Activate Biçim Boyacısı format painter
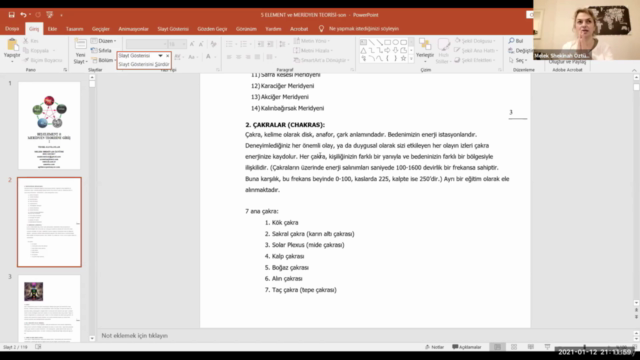This screenshot has width=640, height=360. pos(43,60)
